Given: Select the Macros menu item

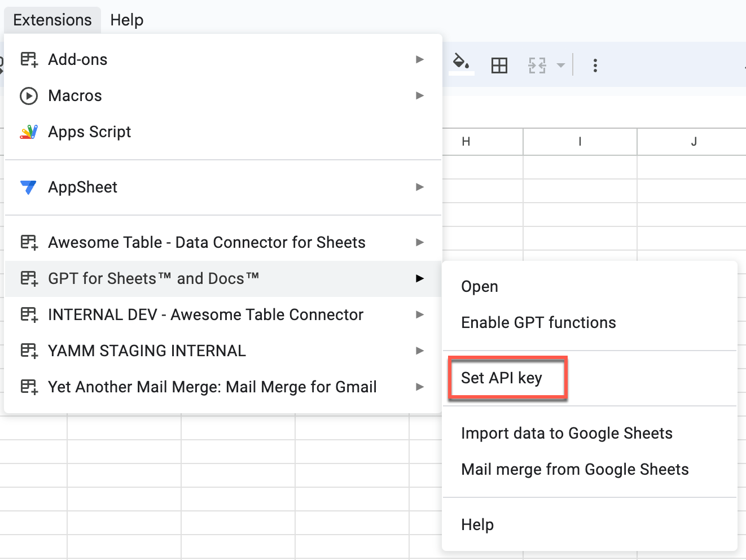Looking at the screenshot, I should pos(223,95).
